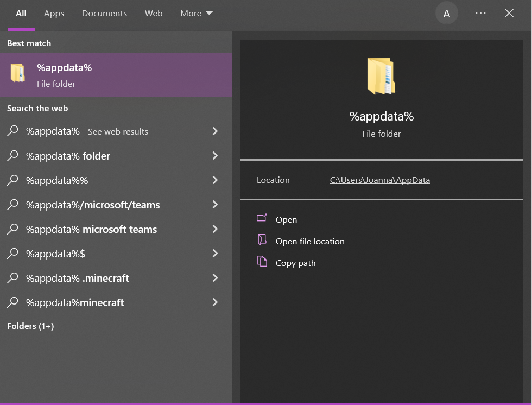This screenshot has height=405, width=532.
Task: Open the account avatar labeled A
Action: [446, 14]
